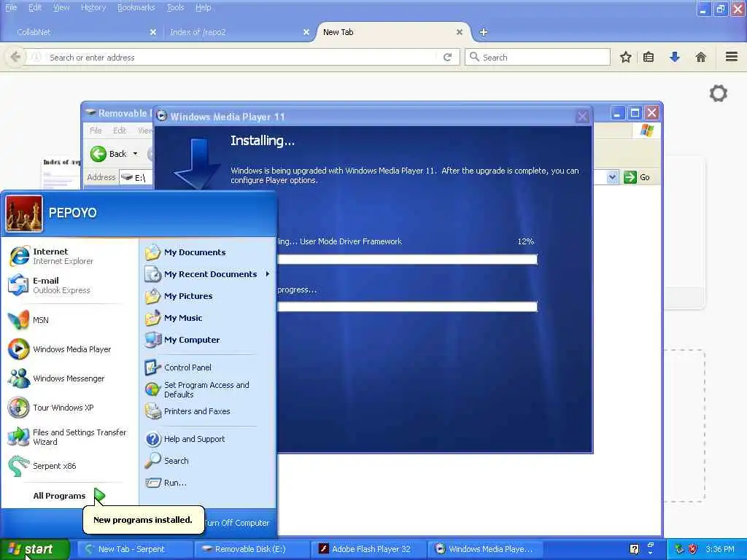Click Go button in Removable Disk window
Viewport: 747px width, 560px height.
pos(637,177)
